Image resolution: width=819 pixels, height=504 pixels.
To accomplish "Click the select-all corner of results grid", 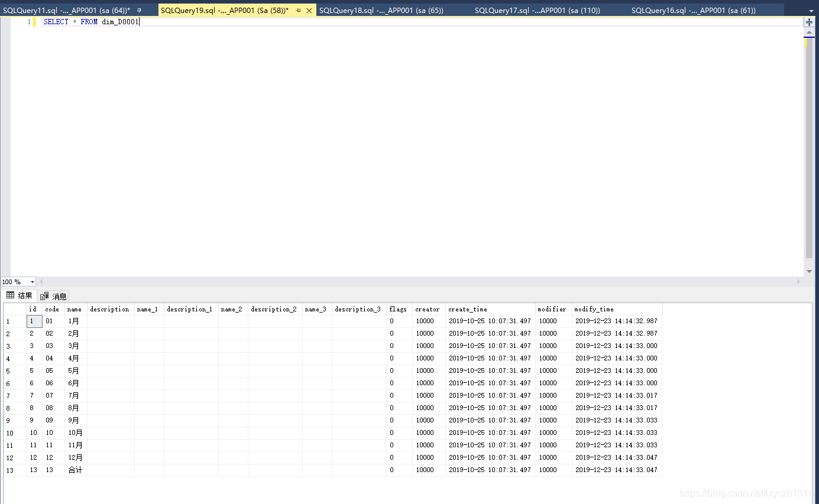I will click(x=15, y=309).
